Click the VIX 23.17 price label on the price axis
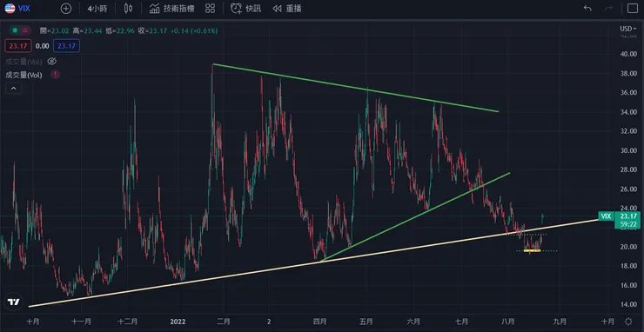 [x=618, y=216]
